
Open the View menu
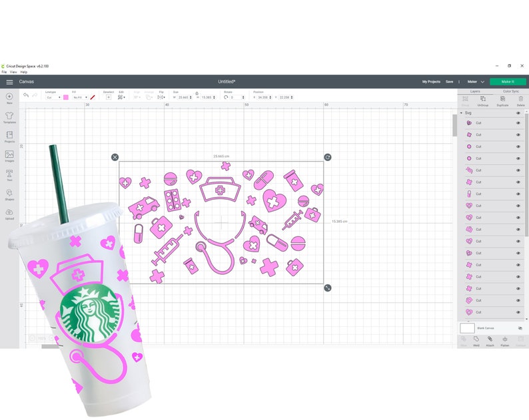(x=13, y=72)
